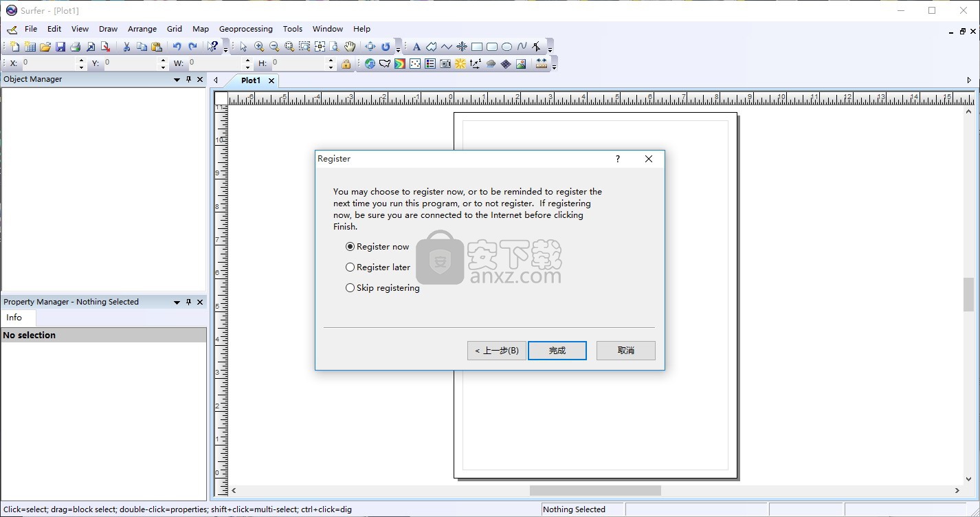Activate the context help pointer

click(x=213, y=47)
